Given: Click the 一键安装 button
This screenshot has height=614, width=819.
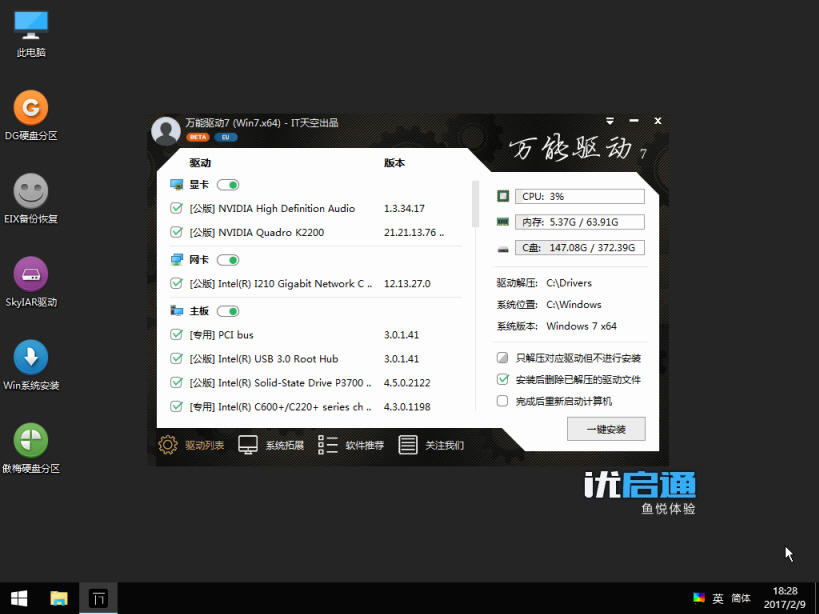Looking at the screenshot, I should tap(606, 429).
